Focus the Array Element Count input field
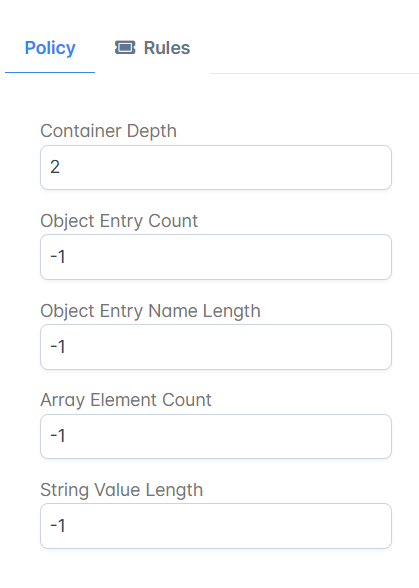Screen dimensions: 419x588 (x=216, y=436)
